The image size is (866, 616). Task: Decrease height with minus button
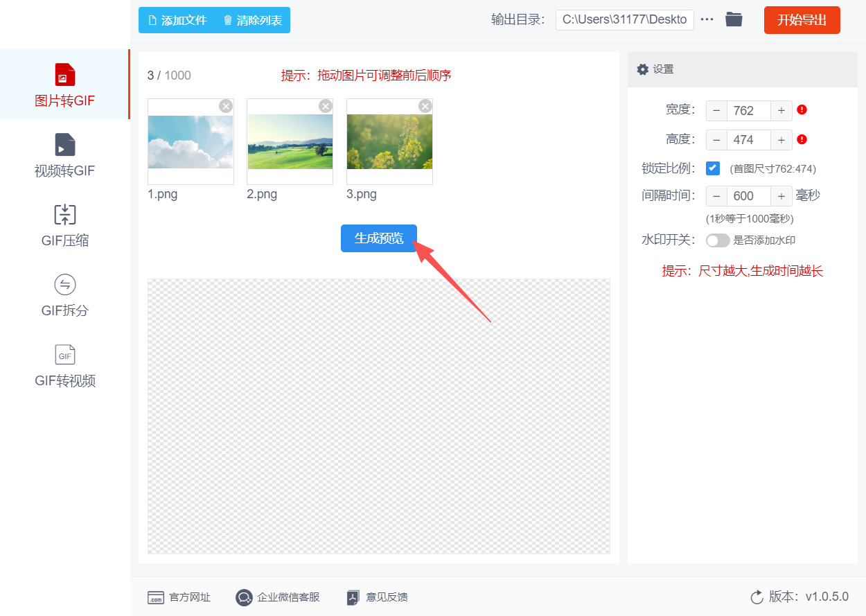click(716, 140)
